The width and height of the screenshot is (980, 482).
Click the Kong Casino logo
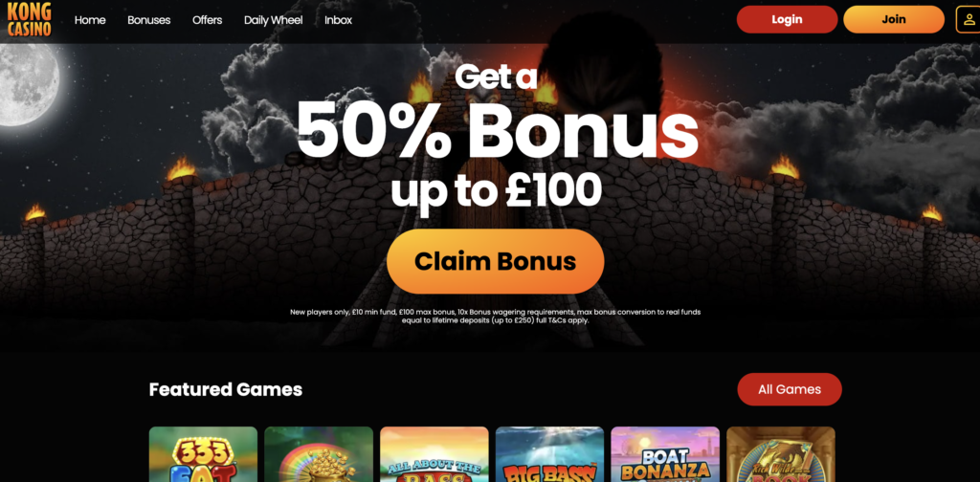(30, 19)
